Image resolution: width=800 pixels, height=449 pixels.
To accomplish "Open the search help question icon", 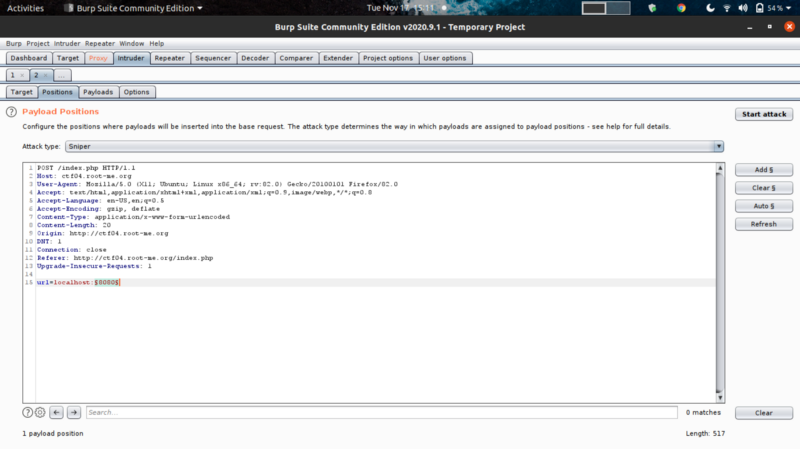I will point(28,412).
